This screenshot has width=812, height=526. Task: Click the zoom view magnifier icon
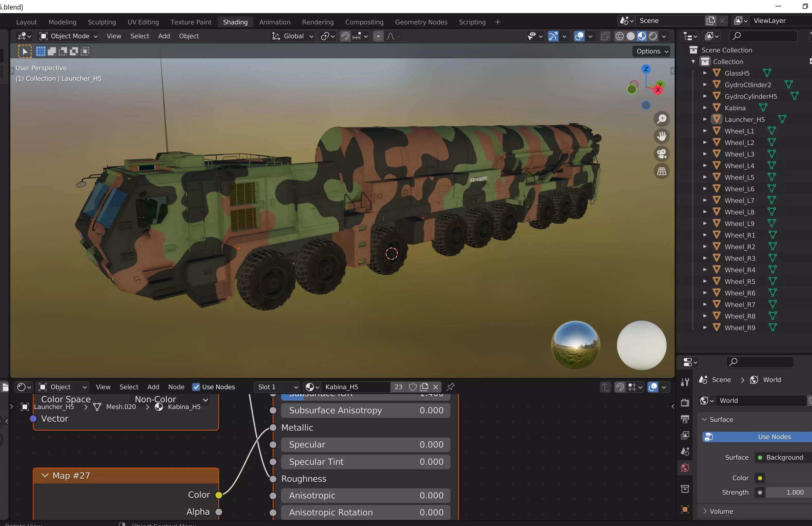[661, 119]
